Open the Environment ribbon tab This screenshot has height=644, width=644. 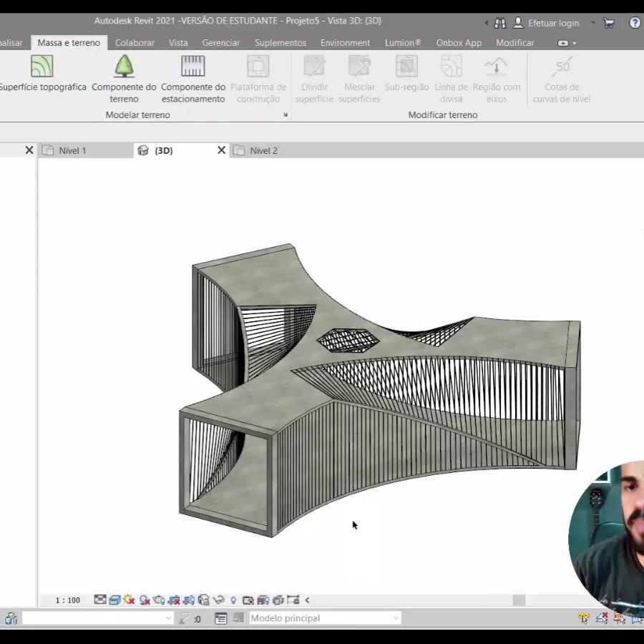[345, 43]
